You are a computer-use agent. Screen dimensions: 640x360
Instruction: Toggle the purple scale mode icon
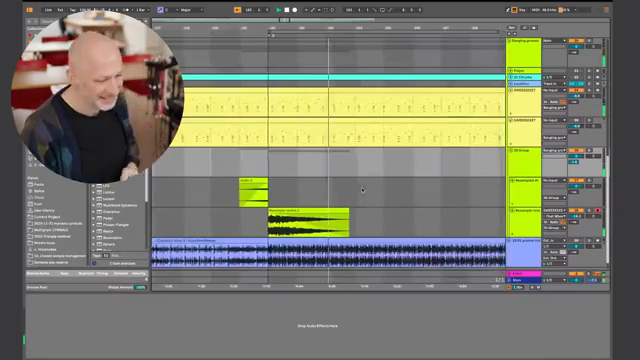click(160, 10)
